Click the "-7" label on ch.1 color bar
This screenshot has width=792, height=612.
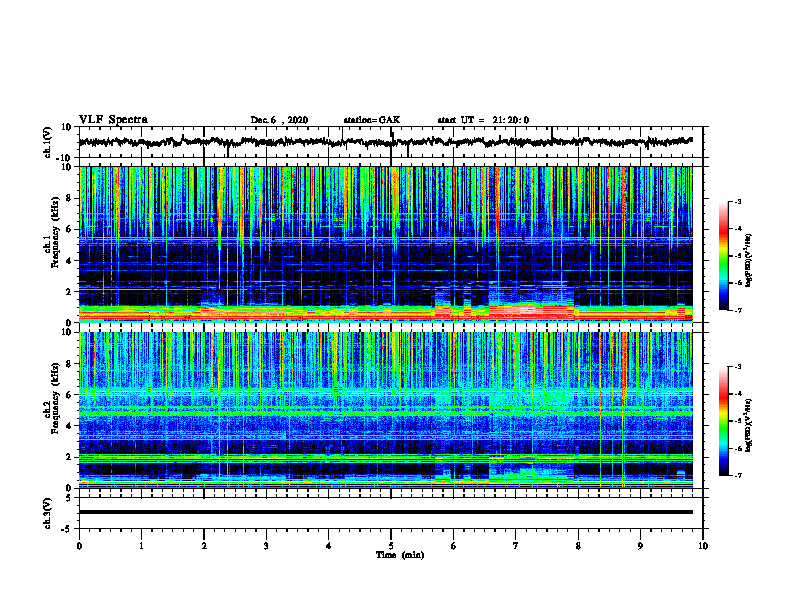737,310
